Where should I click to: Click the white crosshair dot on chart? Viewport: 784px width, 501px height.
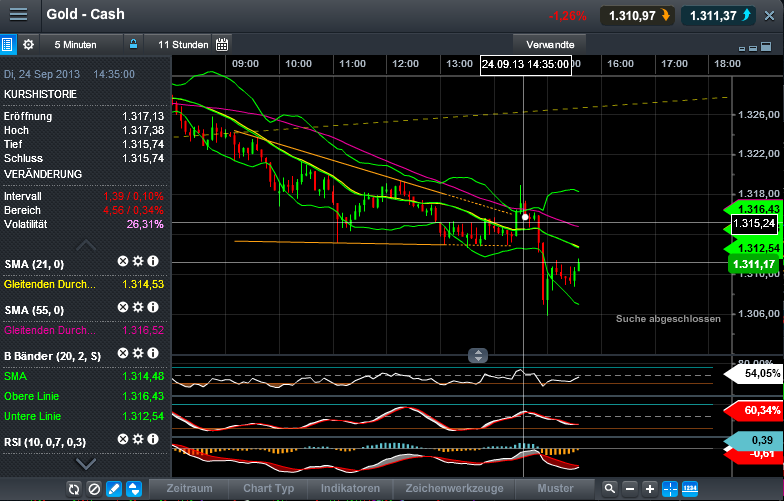point(524,217)
